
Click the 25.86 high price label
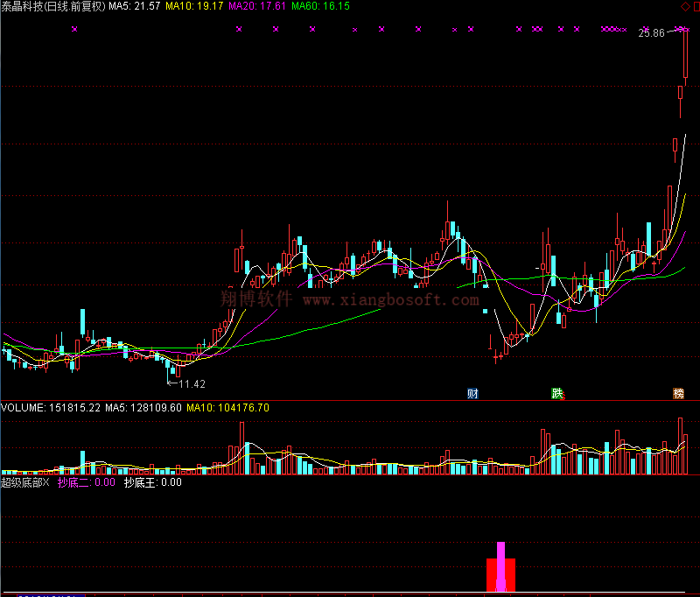(x=651, y=33)
